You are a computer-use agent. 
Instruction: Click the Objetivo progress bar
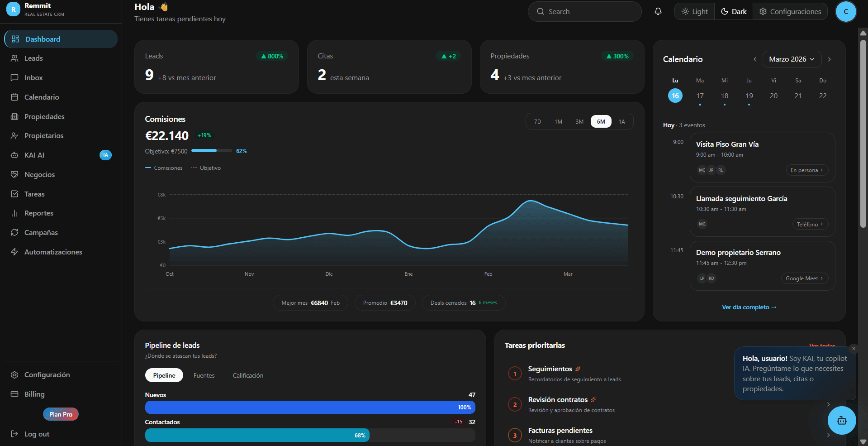click(x=211, y=151)
